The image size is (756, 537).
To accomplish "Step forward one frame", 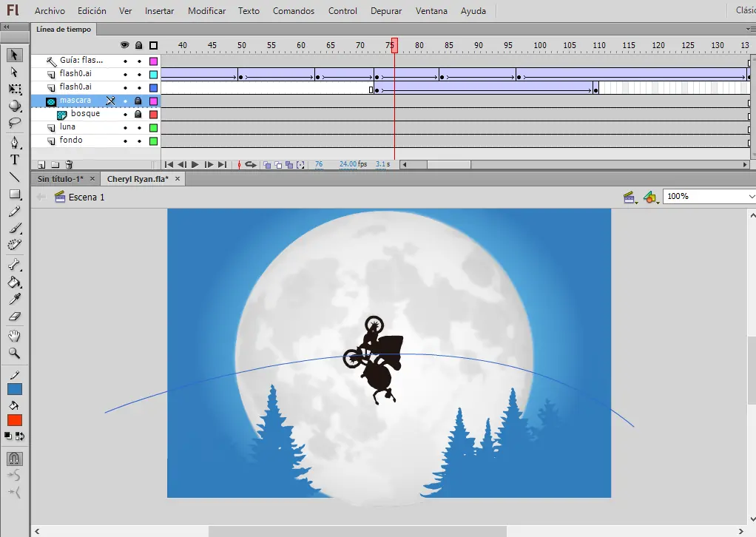I will click(x=209, y=165).
